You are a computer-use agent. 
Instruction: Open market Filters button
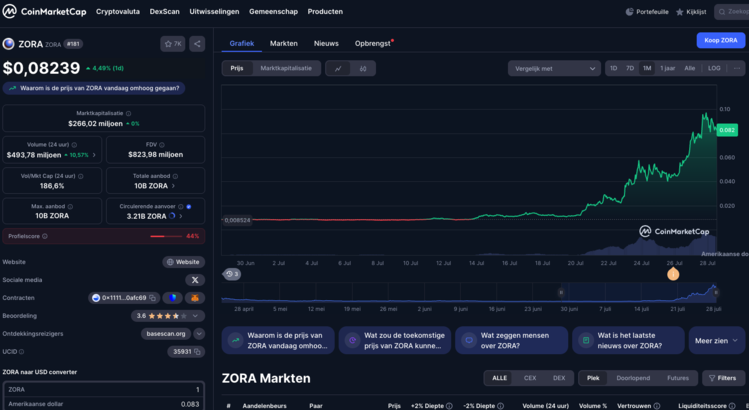tap(723, 378)
